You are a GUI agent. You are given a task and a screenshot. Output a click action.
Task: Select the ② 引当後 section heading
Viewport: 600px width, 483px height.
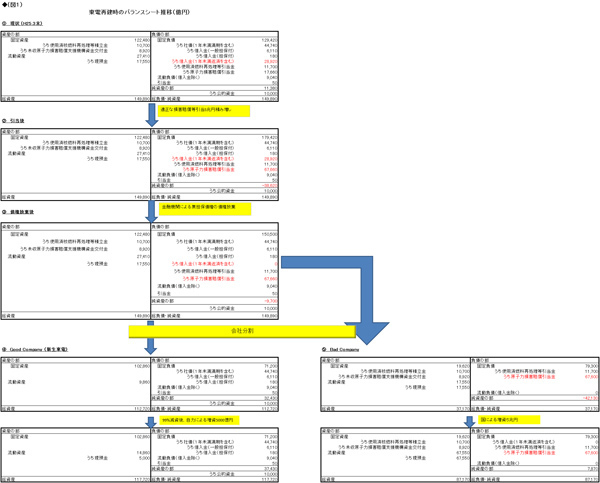[x=13, y=121]
